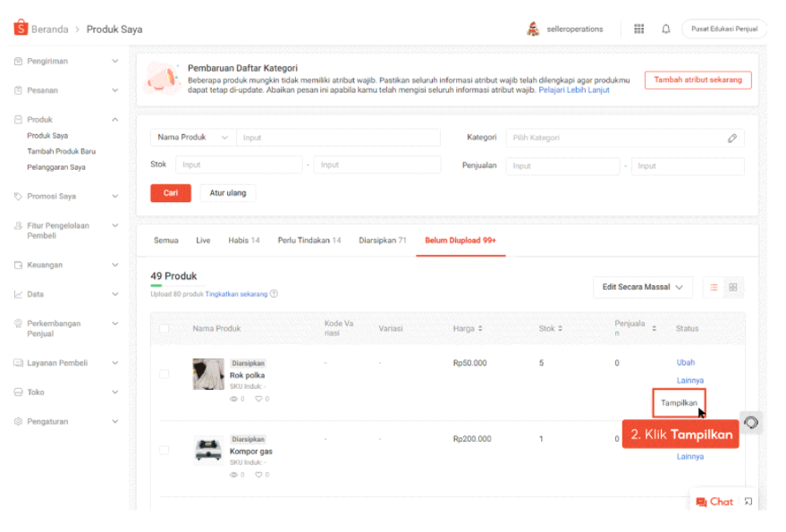Expand the Toko chevron
The height and width of the screenshot is (532, 786).
click(x=114, y=393)
